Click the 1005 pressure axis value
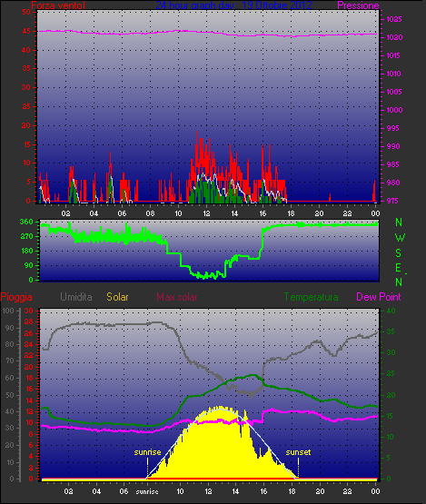Image resolution: width=426 pixels, height=504 pixels. [x=394, y=92]
